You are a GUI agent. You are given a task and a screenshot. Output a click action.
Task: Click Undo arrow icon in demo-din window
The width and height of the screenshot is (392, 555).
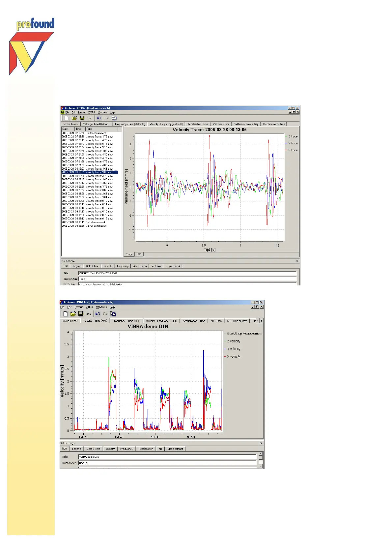point(98,314)
